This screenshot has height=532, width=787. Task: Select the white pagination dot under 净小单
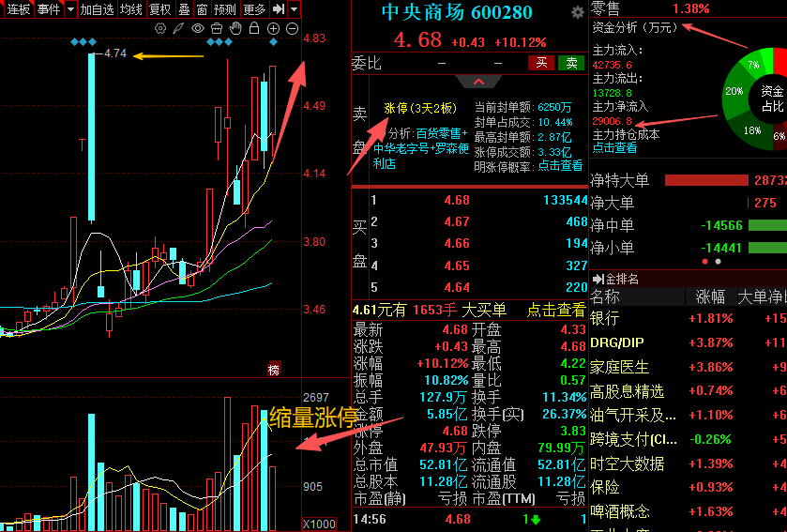(719, 262)
